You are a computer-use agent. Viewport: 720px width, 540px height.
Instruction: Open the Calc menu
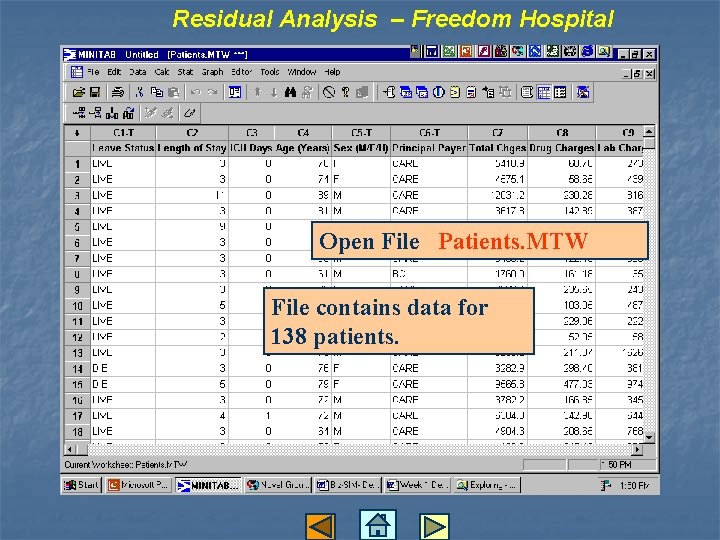(x=162, y=72)
